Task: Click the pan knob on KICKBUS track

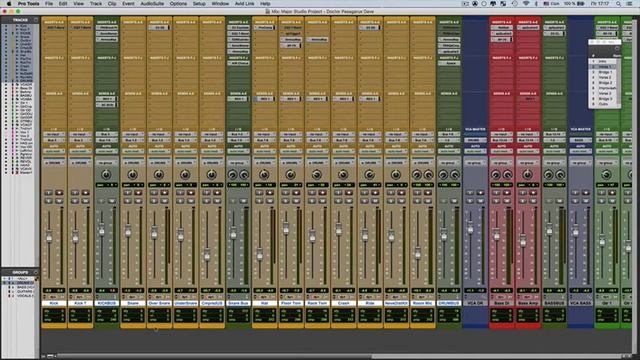Action: [x=106, y=175]
